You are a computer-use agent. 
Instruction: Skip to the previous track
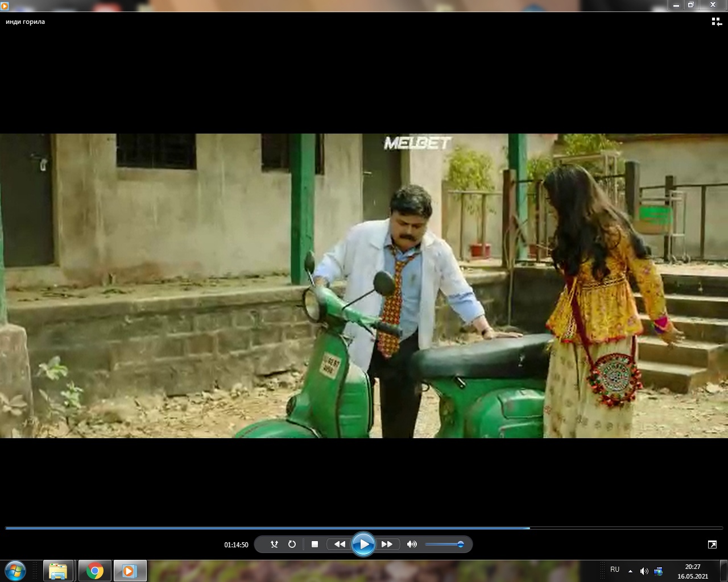[x=340, y=544]
